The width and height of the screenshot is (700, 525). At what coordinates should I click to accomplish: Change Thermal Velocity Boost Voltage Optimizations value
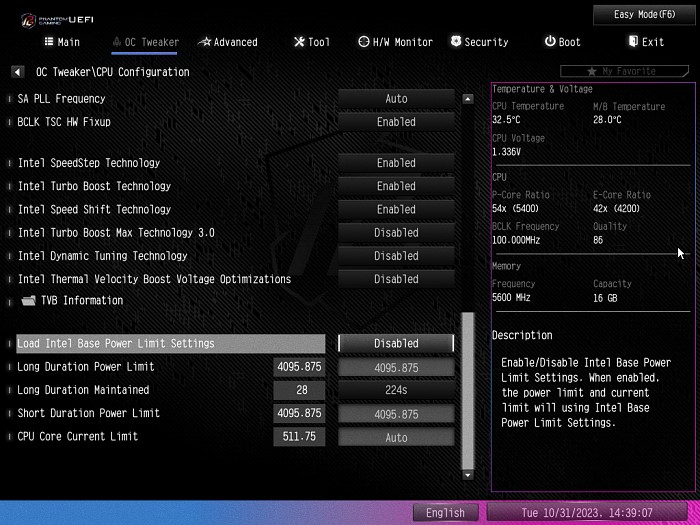click(396, 279)
